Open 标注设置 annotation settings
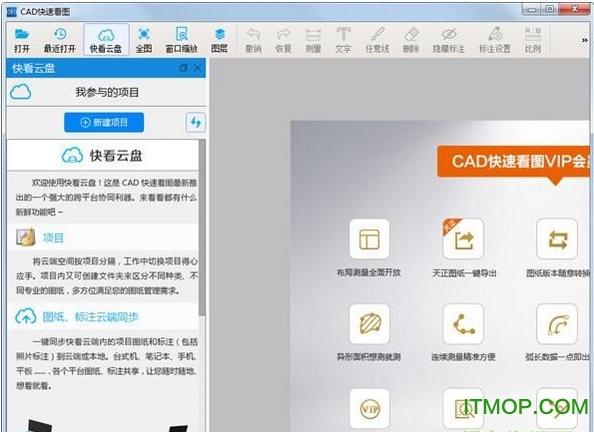The width and height of the screenshot is (594, 432). pos(495,40)
